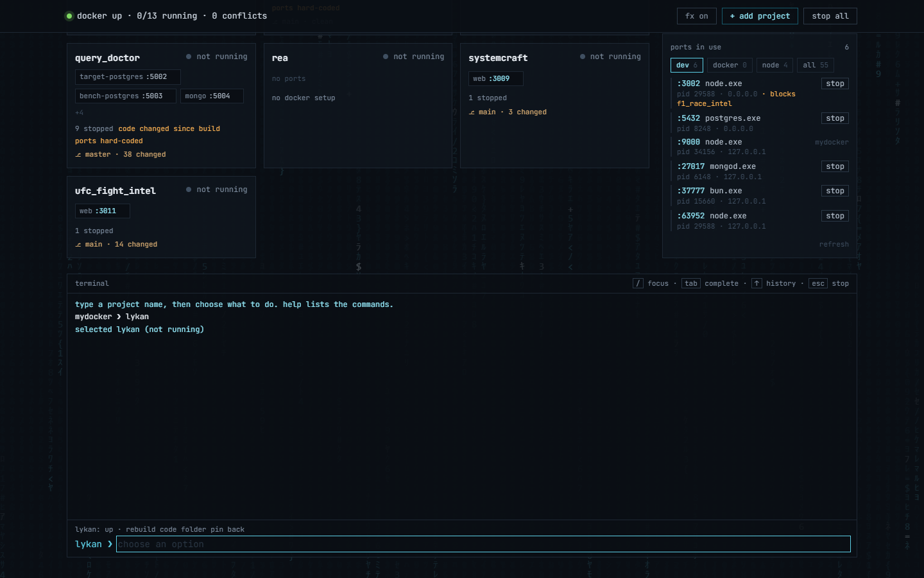924x578 pixels.
Task: Expand the +4 more ports on query_doctor
Action: (x=80, y=112)
